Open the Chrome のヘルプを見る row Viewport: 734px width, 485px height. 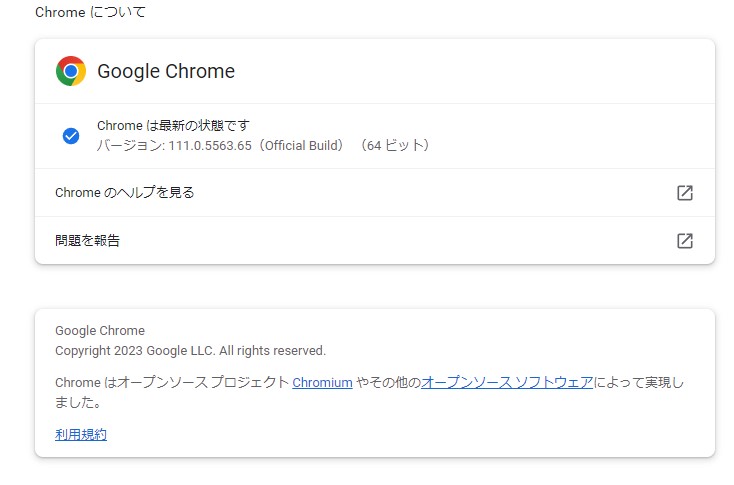(125, 193)
